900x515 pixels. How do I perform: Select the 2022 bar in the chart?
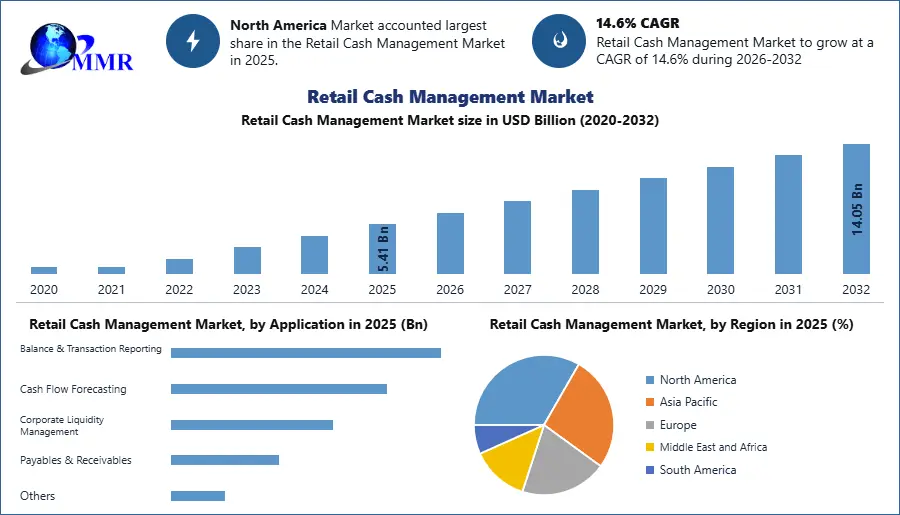179,266
